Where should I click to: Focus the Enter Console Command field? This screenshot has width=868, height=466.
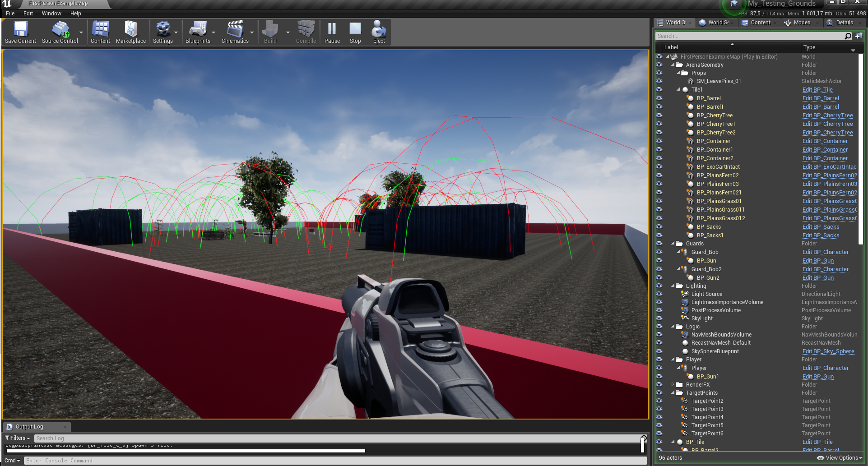[x=336, y=461]
